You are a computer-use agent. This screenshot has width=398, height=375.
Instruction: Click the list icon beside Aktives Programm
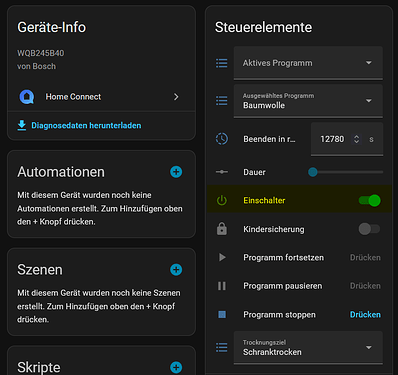click(x=222, y=63)
